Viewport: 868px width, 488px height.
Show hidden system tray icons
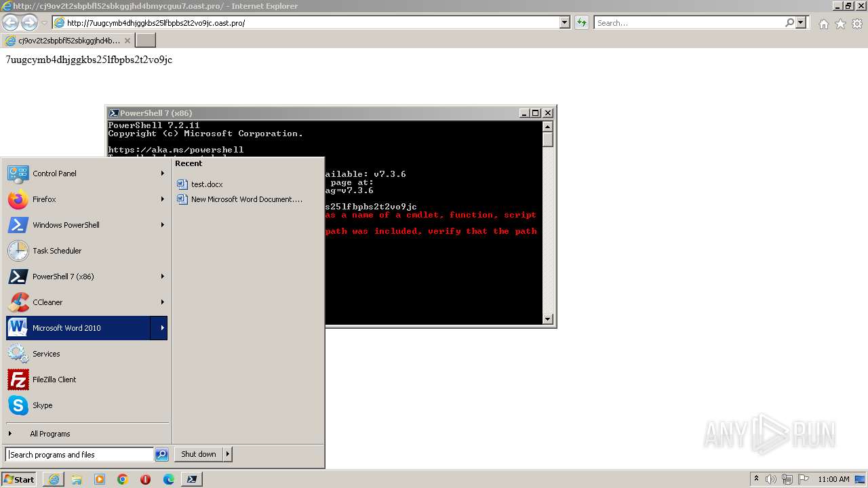pyautogui.click(x=756, y=479)
